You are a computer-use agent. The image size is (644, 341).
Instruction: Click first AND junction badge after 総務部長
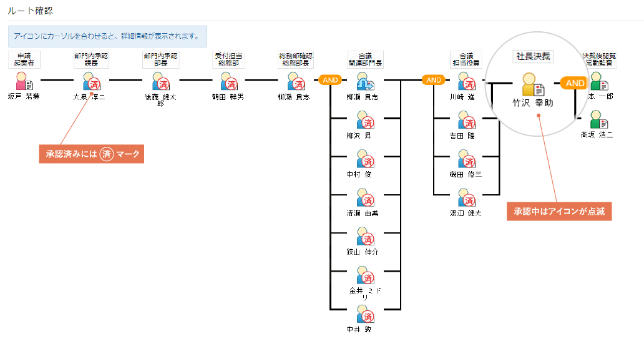330,80
